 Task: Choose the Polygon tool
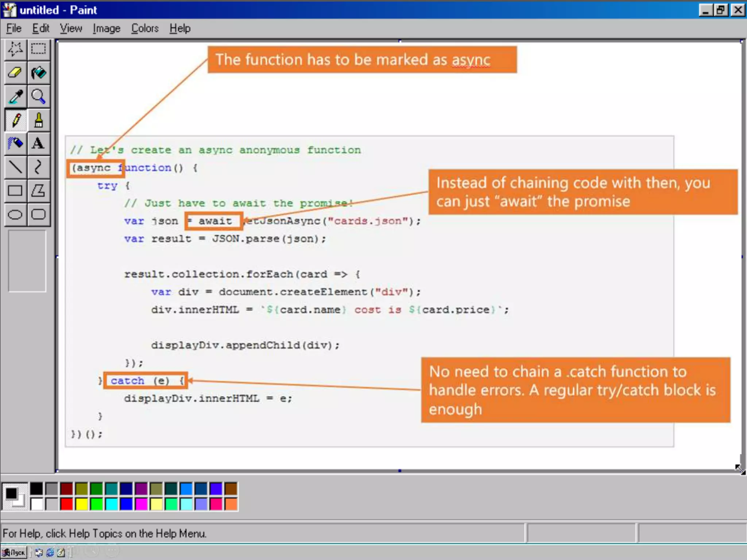tap(38, 191)
